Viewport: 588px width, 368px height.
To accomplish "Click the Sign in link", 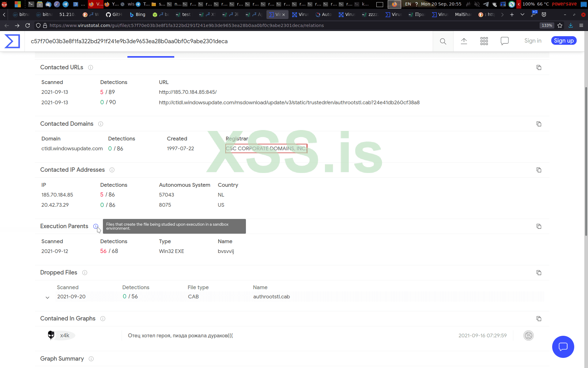I will pyautogui.click(x=533, y=41).
